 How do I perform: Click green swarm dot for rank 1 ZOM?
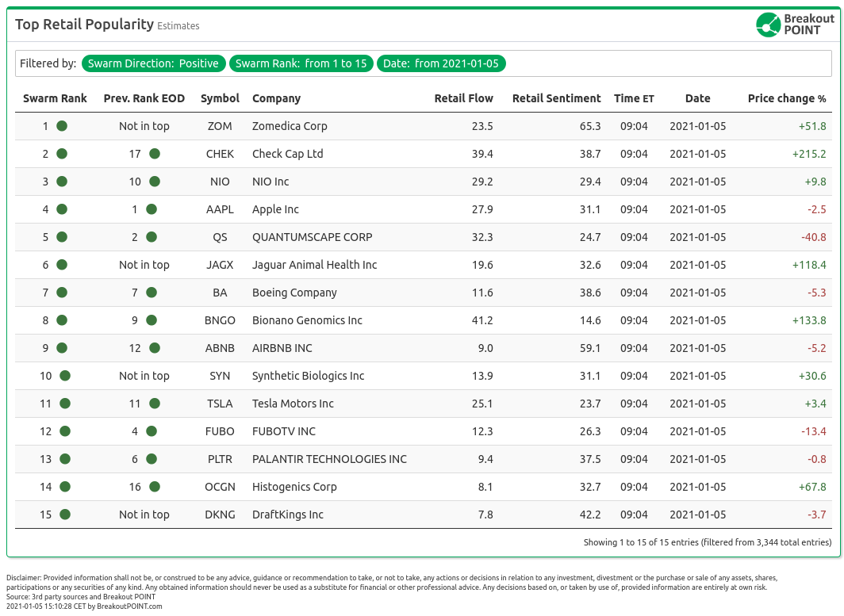click(62, 126)
